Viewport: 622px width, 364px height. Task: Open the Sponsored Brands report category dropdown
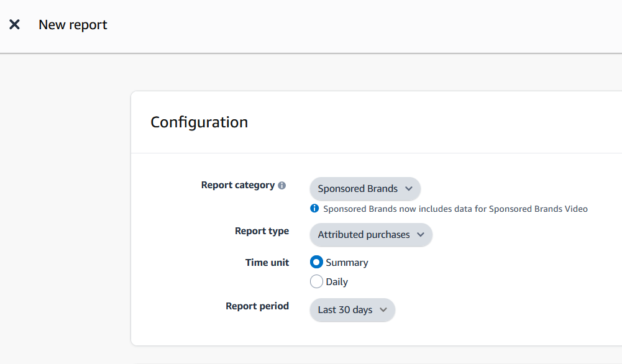click(365, 189)
